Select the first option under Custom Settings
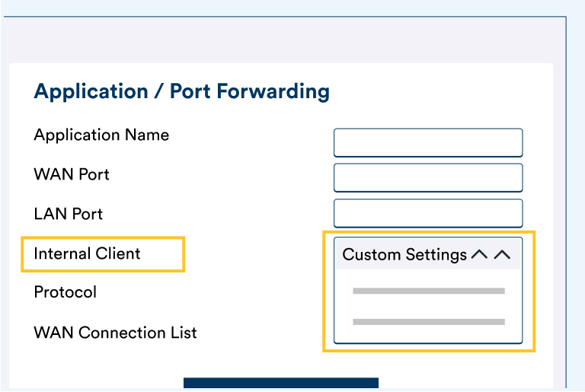Image resolution: width=585 pixels, height=392 pixels. coord(429,291)
